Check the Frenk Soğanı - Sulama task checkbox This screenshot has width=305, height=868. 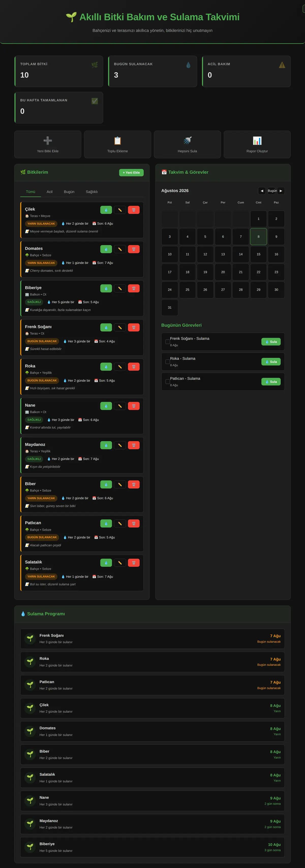(168, 342)
